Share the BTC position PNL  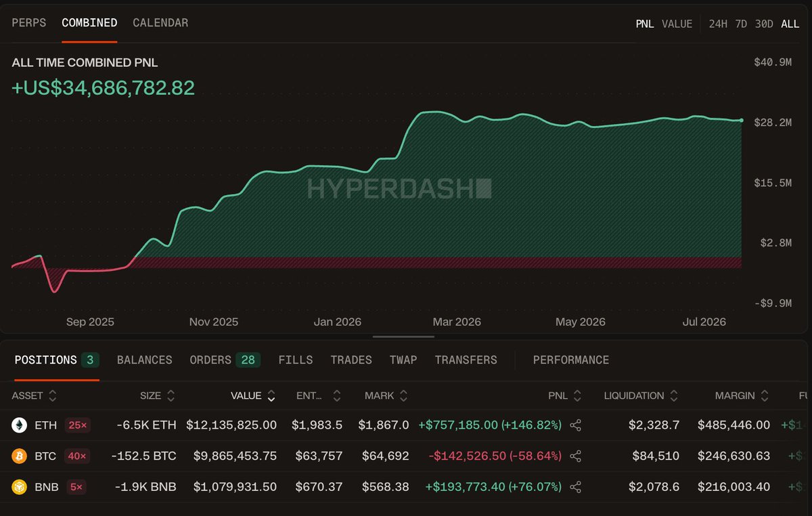576,456
